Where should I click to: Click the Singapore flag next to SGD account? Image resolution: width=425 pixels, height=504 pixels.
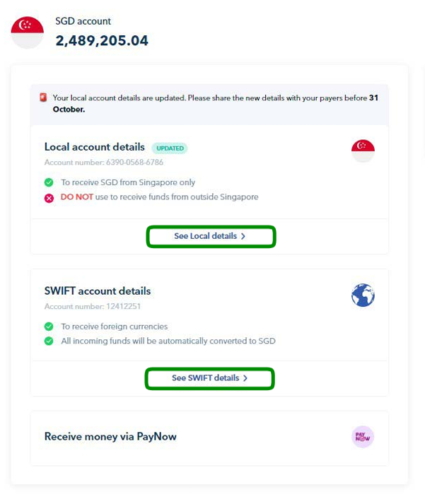28,33
